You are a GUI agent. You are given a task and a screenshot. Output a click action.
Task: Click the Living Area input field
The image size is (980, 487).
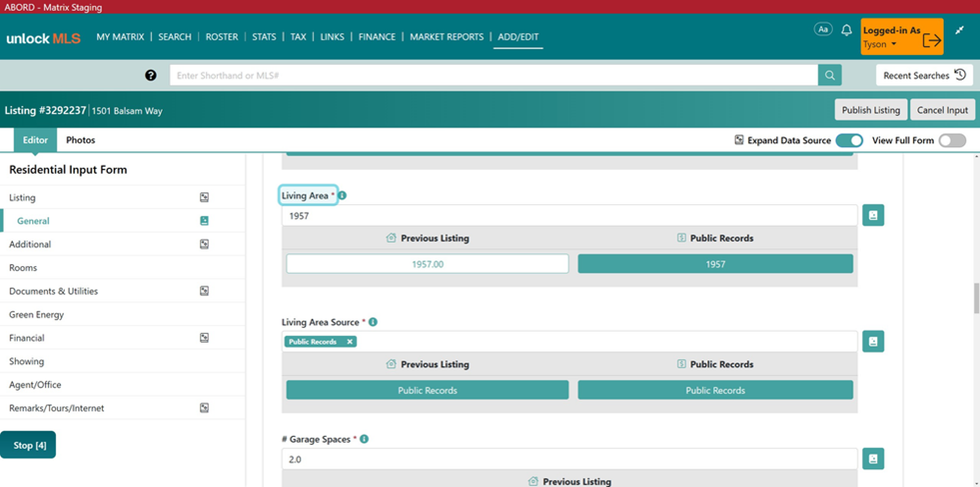(x=569, y=215)
